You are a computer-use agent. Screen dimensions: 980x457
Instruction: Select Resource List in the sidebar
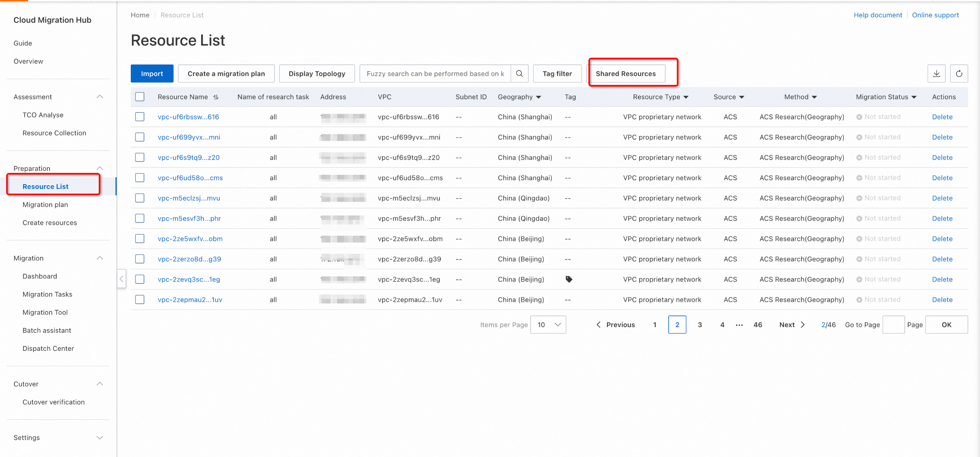click(x=45, y=186)
